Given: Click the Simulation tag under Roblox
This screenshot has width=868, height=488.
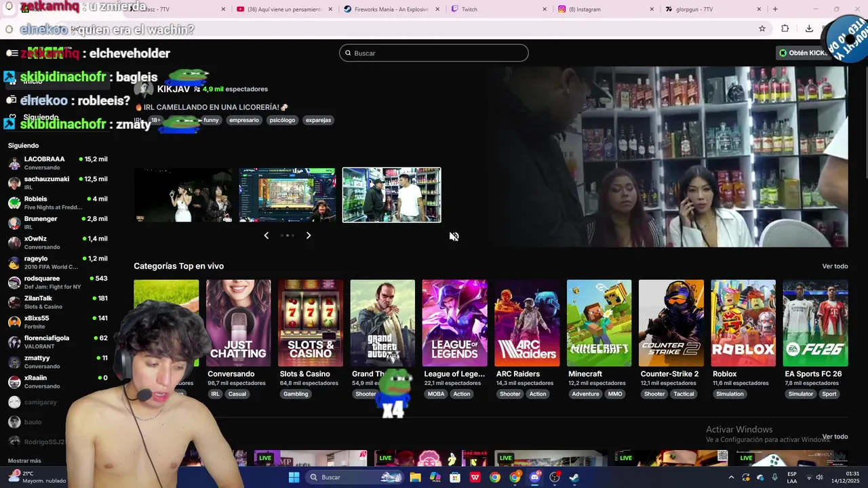Looking at the screenshot, I should pos(730,394).
